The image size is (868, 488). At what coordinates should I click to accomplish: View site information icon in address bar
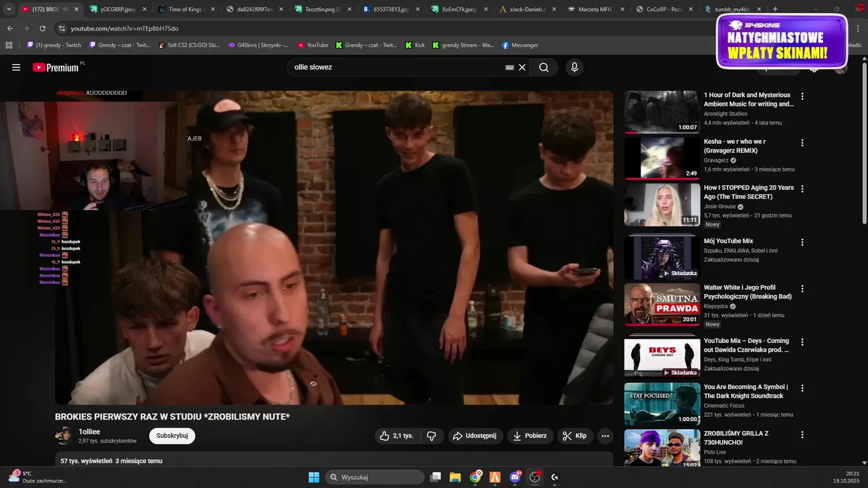click(62, 28)
